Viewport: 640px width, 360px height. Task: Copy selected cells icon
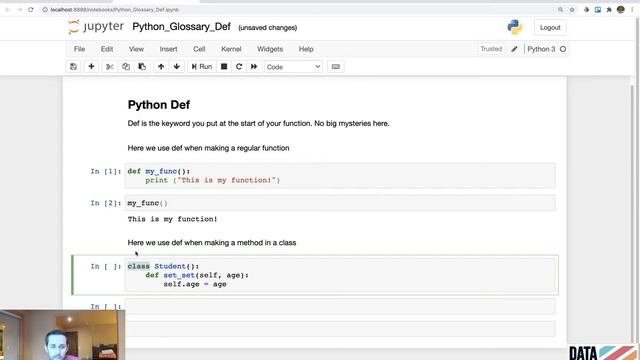[126, 67]
